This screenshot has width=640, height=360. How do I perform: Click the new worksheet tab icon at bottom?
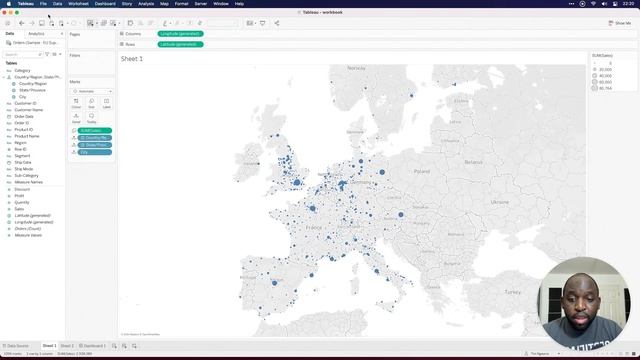coord(114,346)
